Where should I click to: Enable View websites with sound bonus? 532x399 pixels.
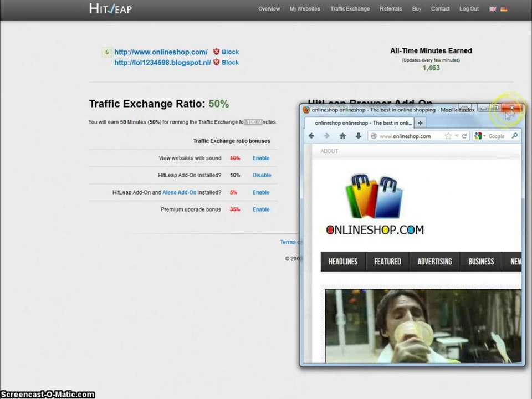pyautogui.click(x=261, y=158)
